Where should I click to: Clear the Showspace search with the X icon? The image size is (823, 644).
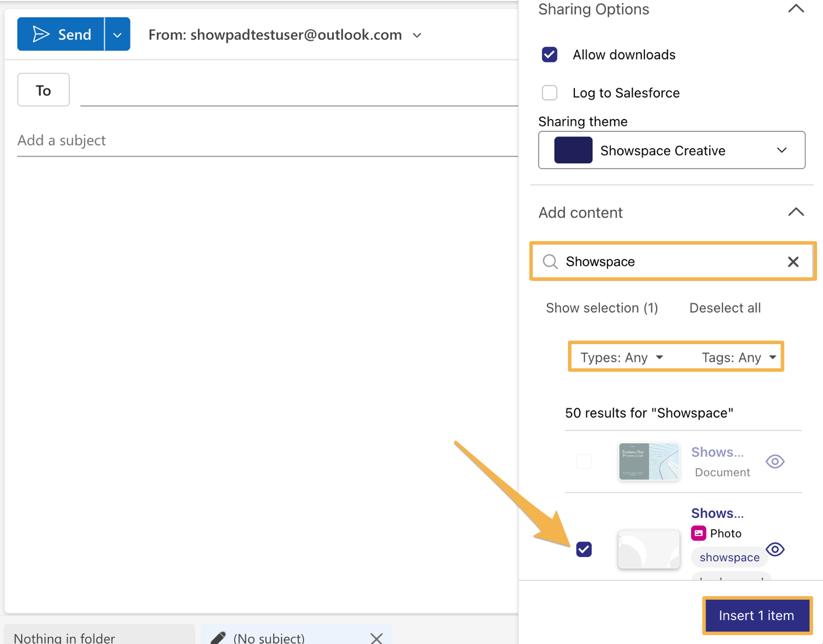(793, 261)
